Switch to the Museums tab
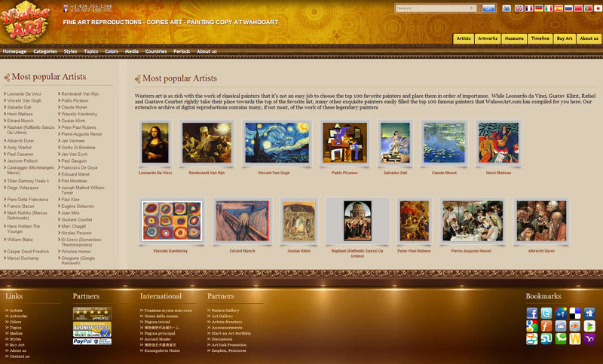The width and height of the screenshot is (603, 364). coord(514,38)
